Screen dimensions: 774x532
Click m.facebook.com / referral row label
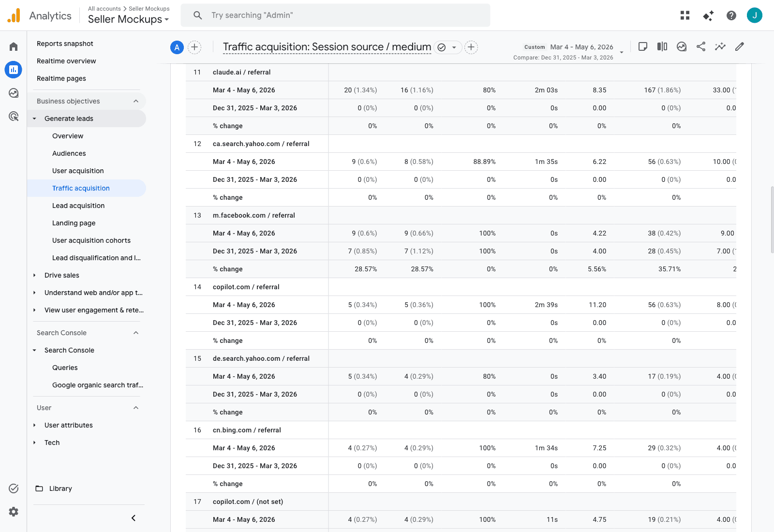(254, 215)
